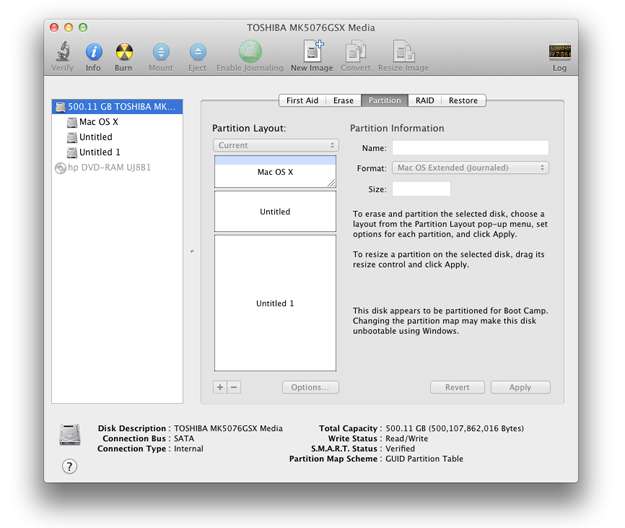Screen dimensions: 625x528
Task: Select the Untitled 1 partition block
Action: pos(275,303)
